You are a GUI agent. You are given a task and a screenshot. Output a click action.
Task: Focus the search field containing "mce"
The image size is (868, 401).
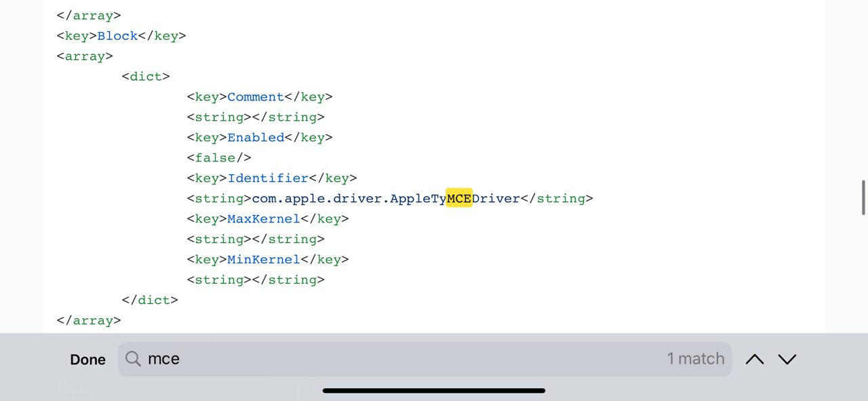pos(425,359)
